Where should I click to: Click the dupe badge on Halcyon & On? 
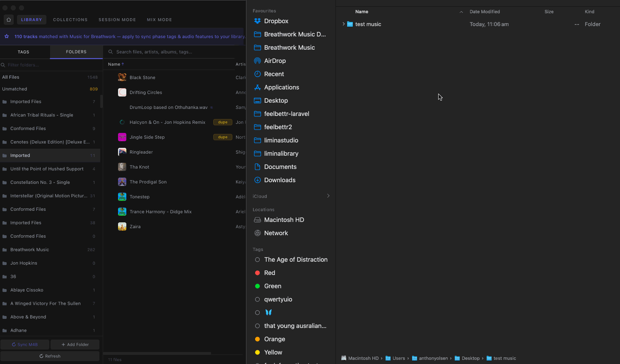coord(223,122)
